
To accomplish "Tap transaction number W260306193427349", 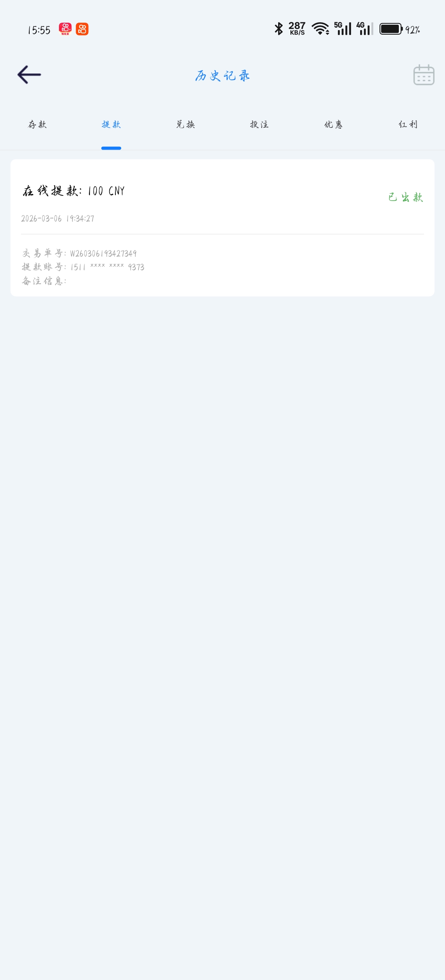I will point(103,253).
